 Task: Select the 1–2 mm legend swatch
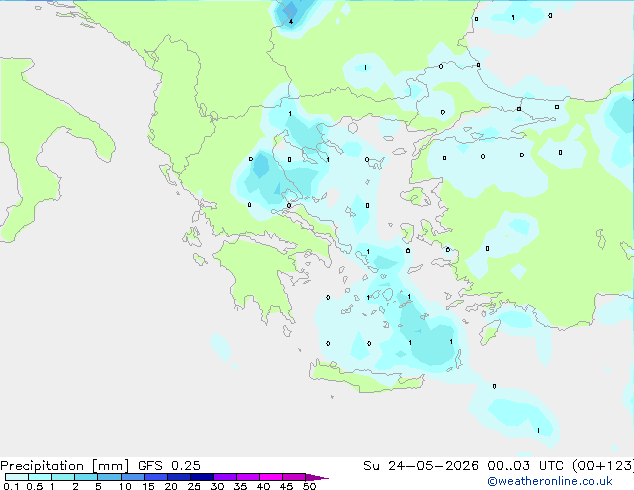point(63,477)
